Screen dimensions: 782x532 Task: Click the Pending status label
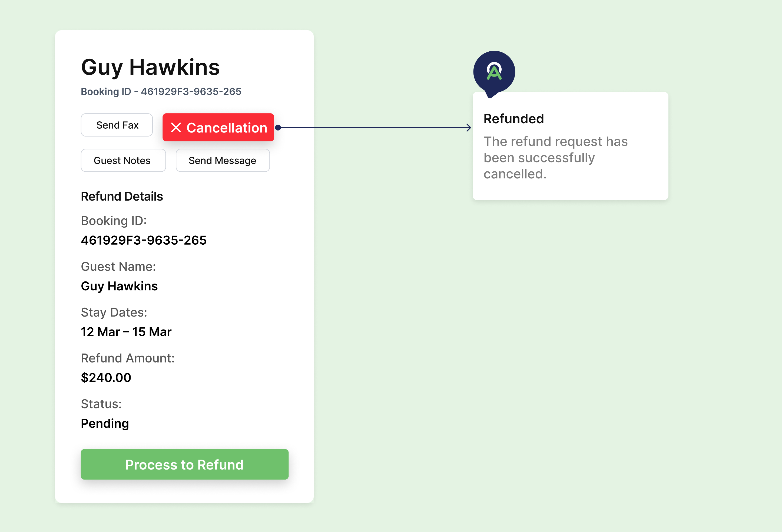click(105, 423)
